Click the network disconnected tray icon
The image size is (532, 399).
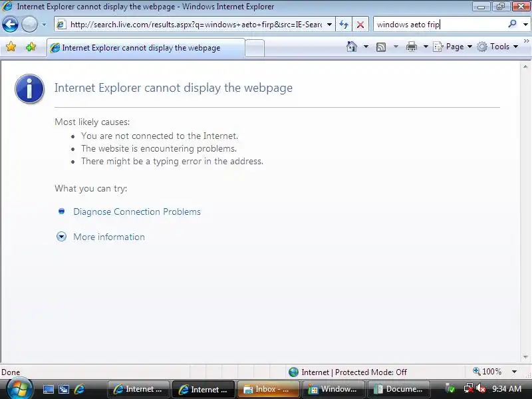click(469, 388)
